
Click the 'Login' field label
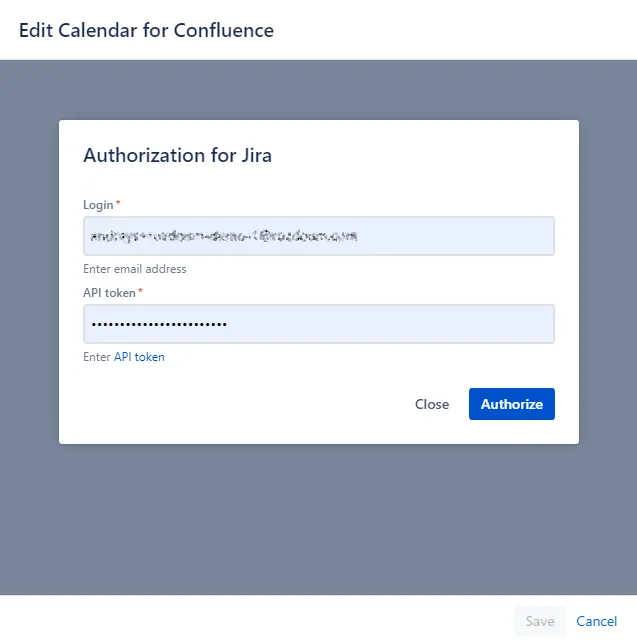coord(98,205)
